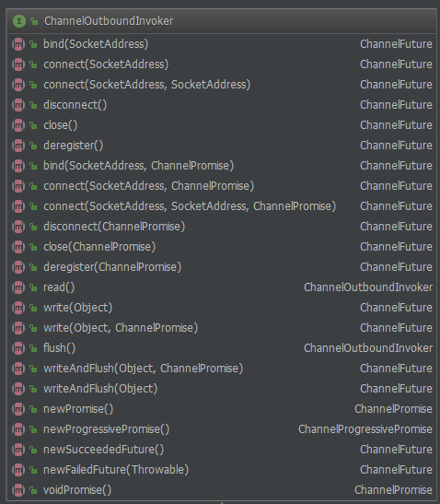
Task: Click ChannelFuture return type of newSucceededFuture()
Action: 396,450
